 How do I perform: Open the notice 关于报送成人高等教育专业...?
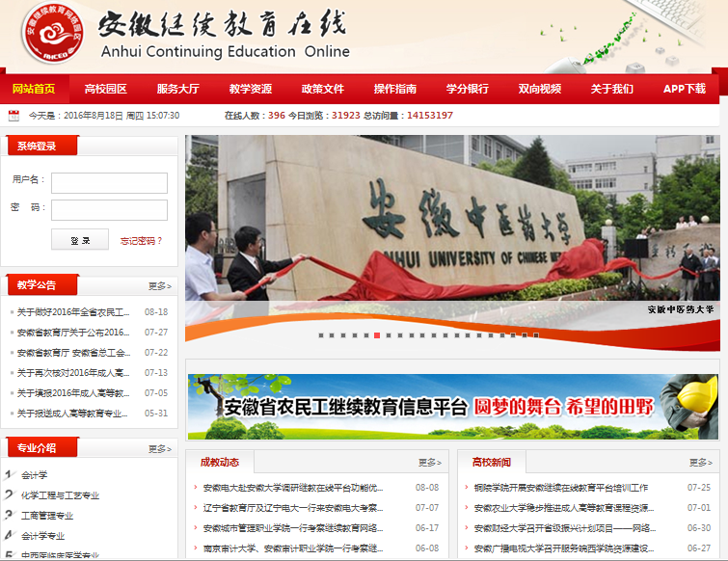click(72, 413)
